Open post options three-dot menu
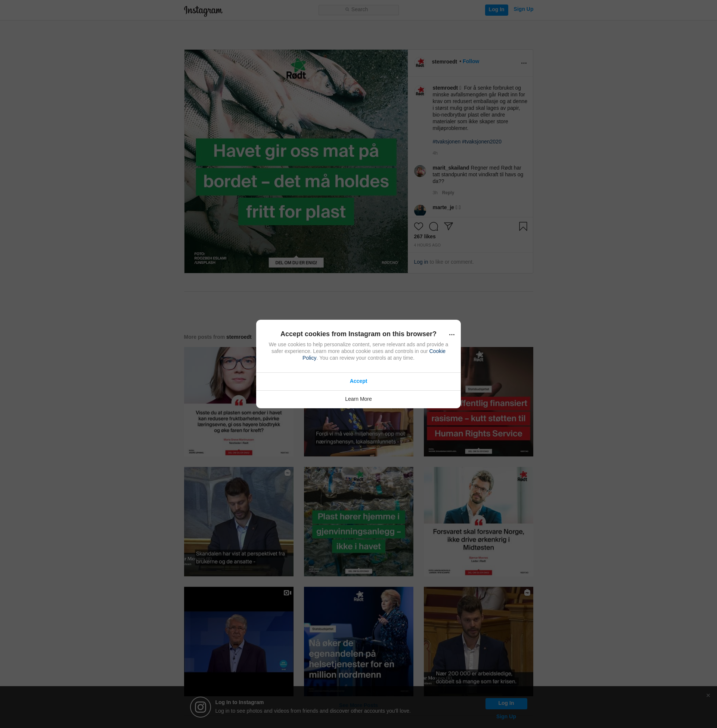717x728 pixels. click(524, 63)
